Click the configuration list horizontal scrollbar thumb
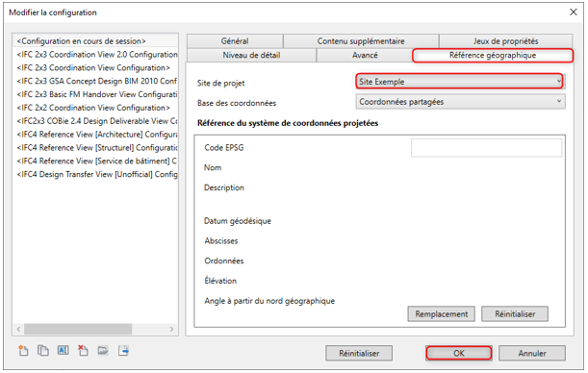 point(78,329)
